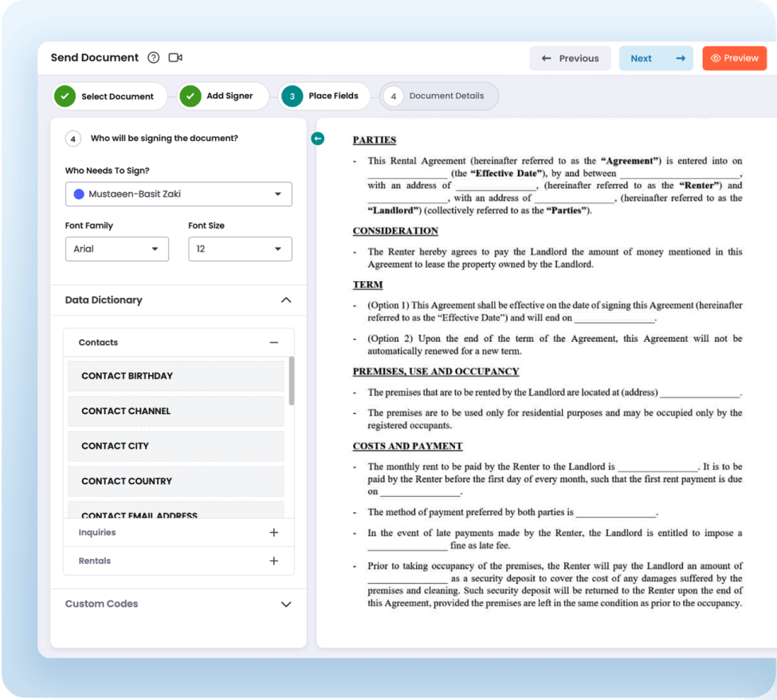Click the green check on Select Document

tap(65, 96)
